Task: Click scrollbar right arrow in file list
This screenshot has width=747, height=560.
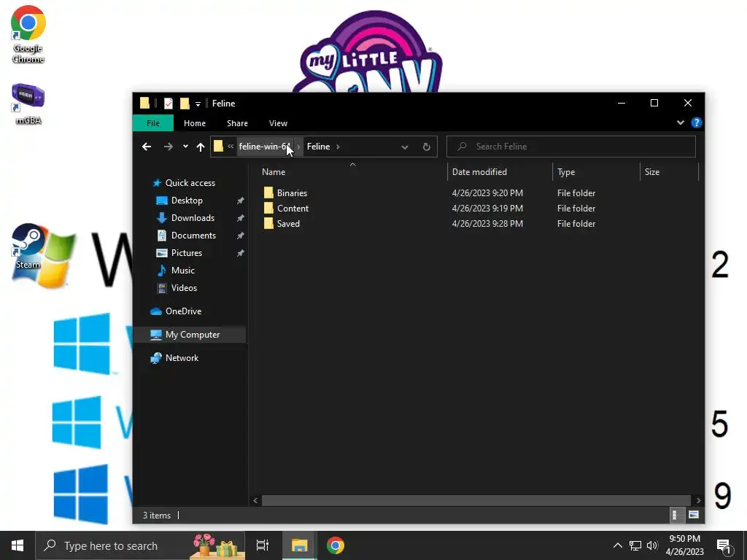Action: pos(698,500)
